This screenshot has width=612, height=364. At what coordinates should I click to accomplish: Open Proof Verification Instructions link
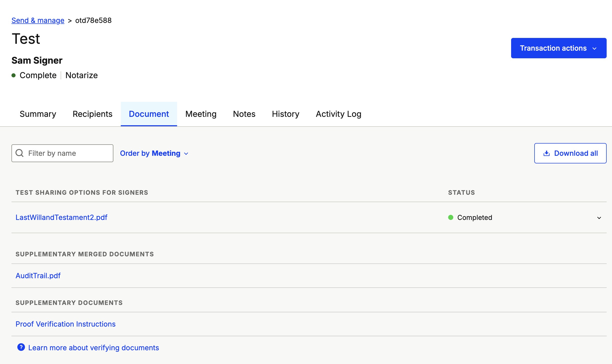point(65,324)
